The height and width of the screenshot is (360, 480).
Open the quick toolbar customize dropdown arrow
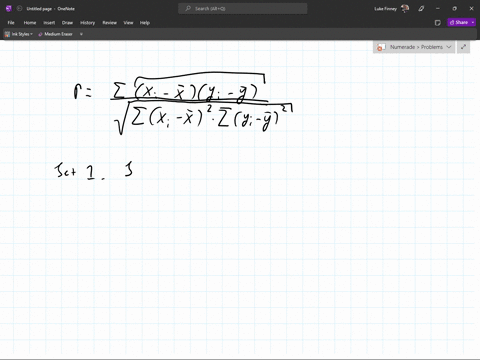tap(81, 34)
